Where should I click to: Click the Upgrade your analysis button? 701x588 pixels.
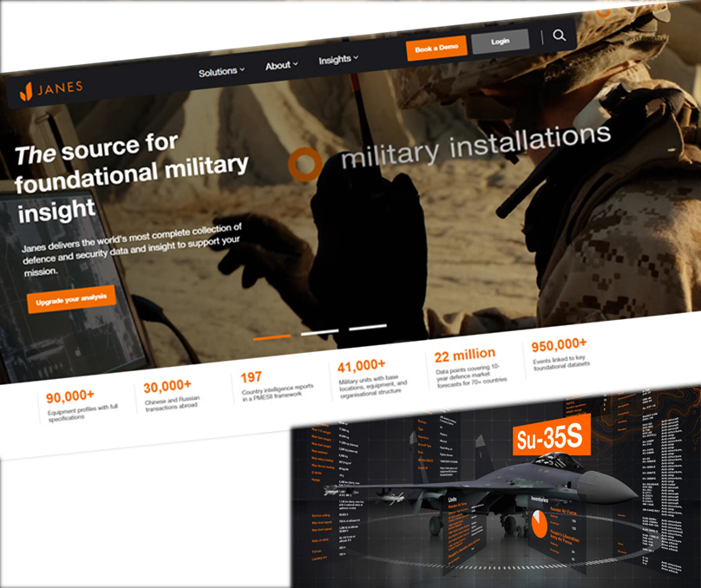coord(71,299)
